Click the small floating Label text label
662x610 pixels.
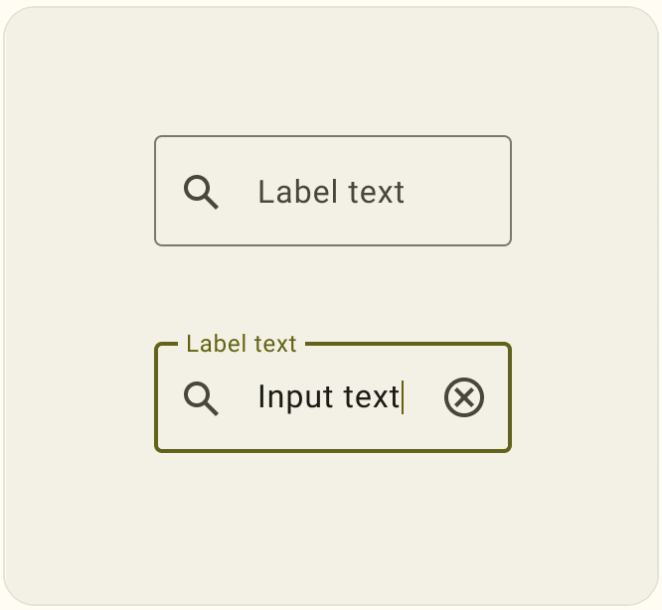(241, 344)
